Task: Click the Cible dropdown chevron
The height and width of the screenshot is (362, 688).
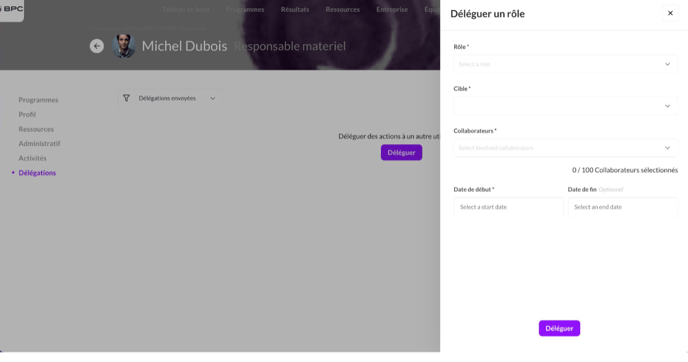Action: (667, 106)
